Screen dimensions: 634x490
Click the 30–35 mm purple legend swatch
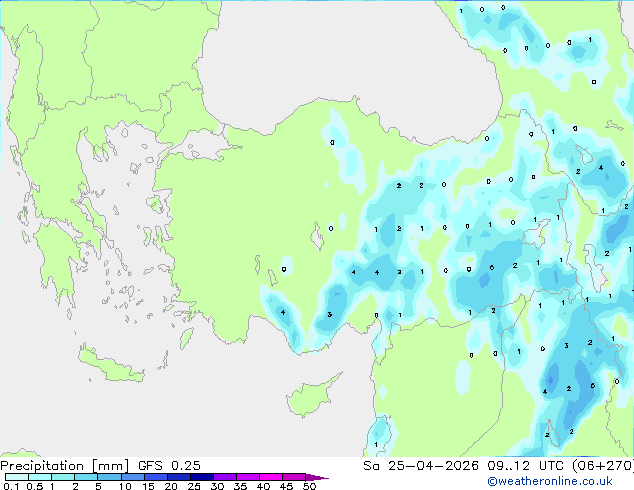click(x=225, y=477)
